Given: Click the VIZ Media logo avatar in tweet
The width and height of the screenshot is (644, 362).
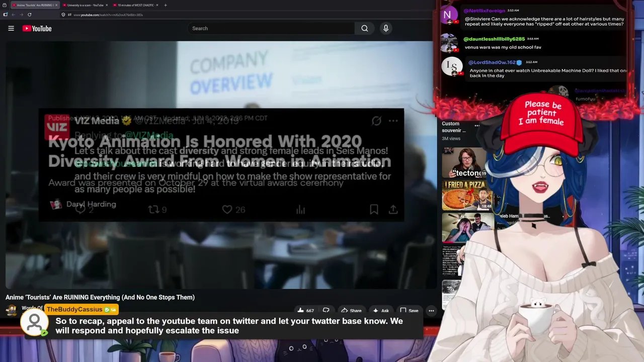Looking at the screenshot, I should point(56,127).
